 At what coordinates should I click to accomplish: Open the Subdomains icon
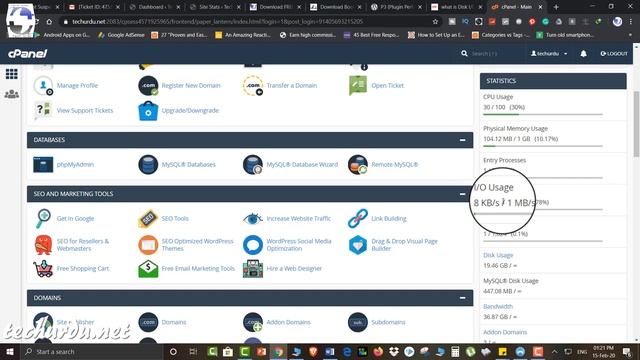358,322
